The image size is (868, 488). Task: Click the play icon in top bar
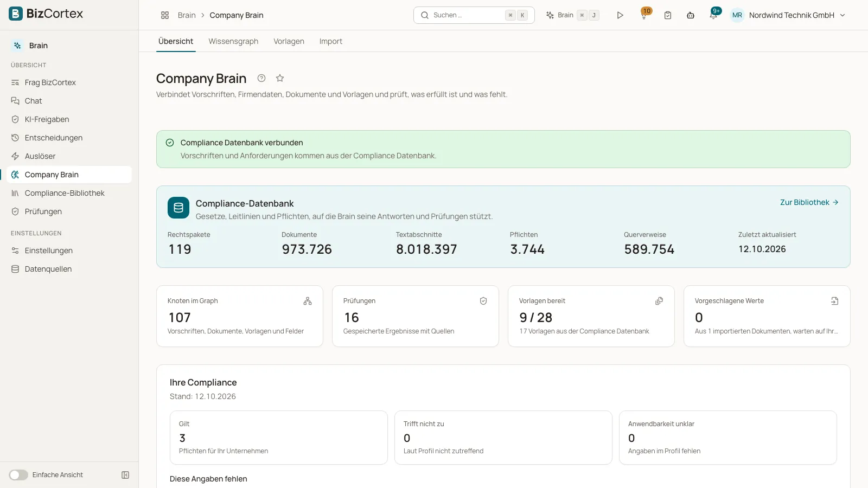point(620,15)
